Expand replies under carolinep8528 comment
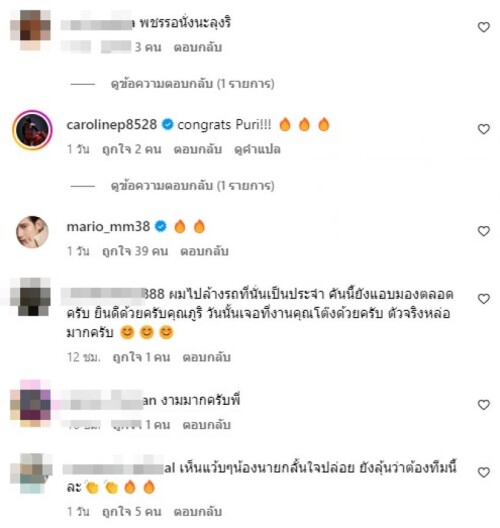This screenshot has height=528, width=500. [192, 185]
